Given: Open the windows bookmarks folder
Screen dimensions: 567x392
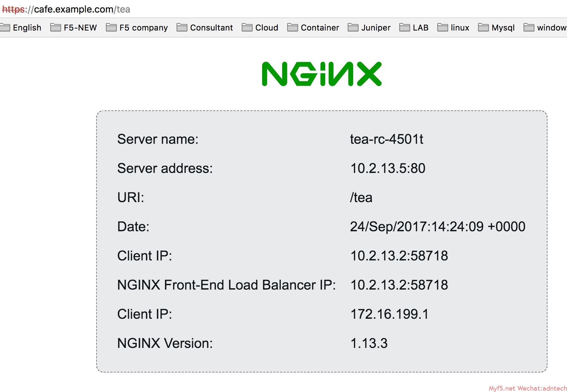Looking at the screenshot, I should 545,27.
